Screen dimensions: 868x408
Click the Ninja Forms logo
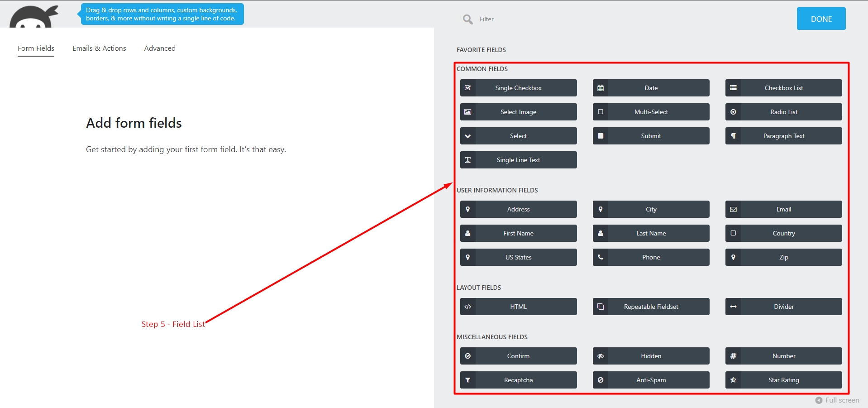[x=34, y=17]
